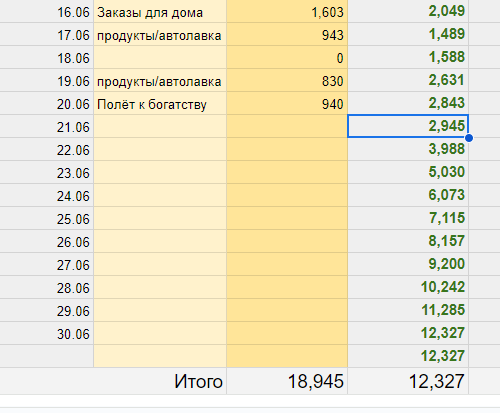Select the date cell 20.06
This screenshot has width=500, height=413.
pyautogui.click(x=46, y=103)
